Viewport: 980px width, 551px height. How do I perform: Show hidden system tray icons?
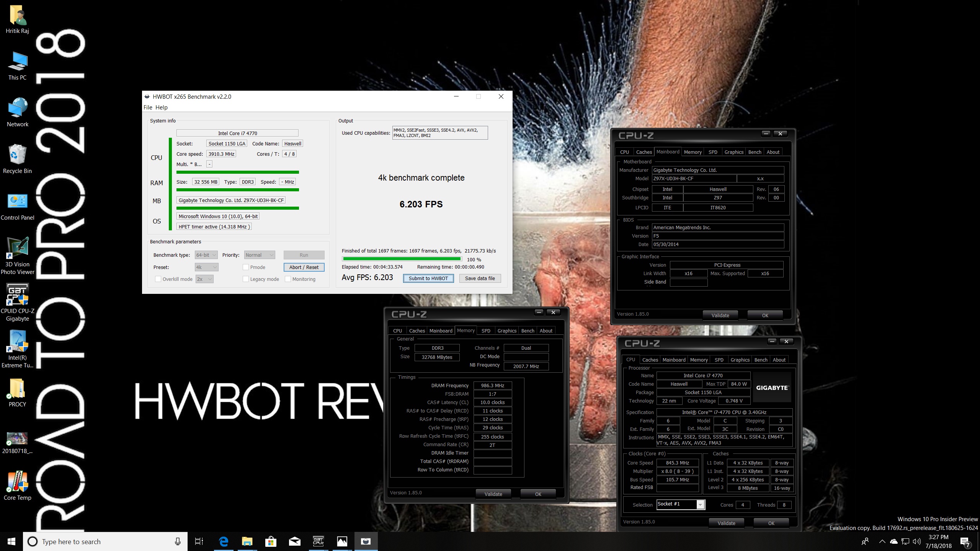point(882,541)
